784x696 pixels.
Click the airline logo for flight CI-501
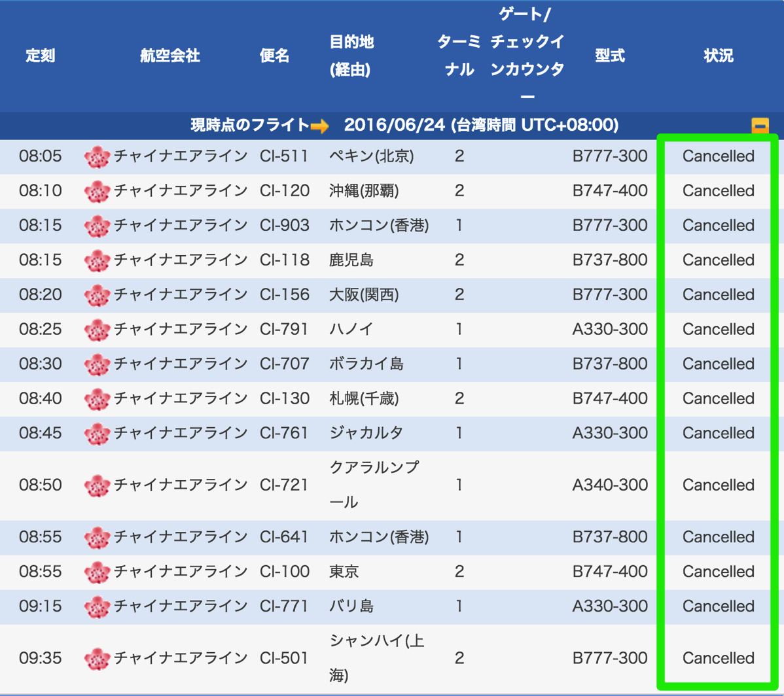[97, 659]
